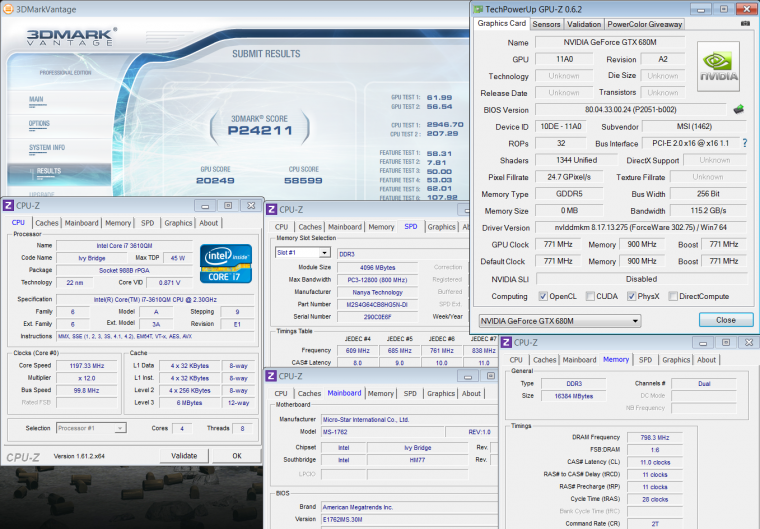The height and width of the screenshot is (529, 760).
Task: Select System Info in 3DMark sidebar
Action: [47, 147]
